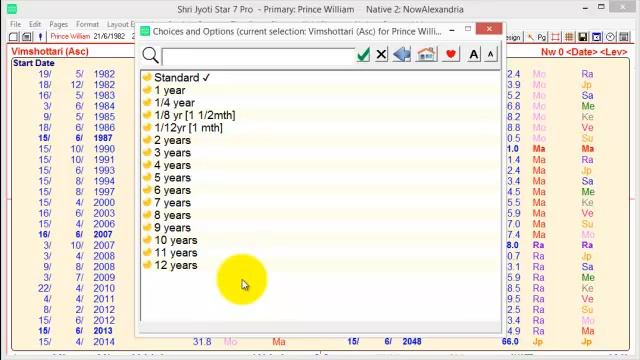Go back using the blue arrow icon
This screenshot has width=640, height=360.
402,54
